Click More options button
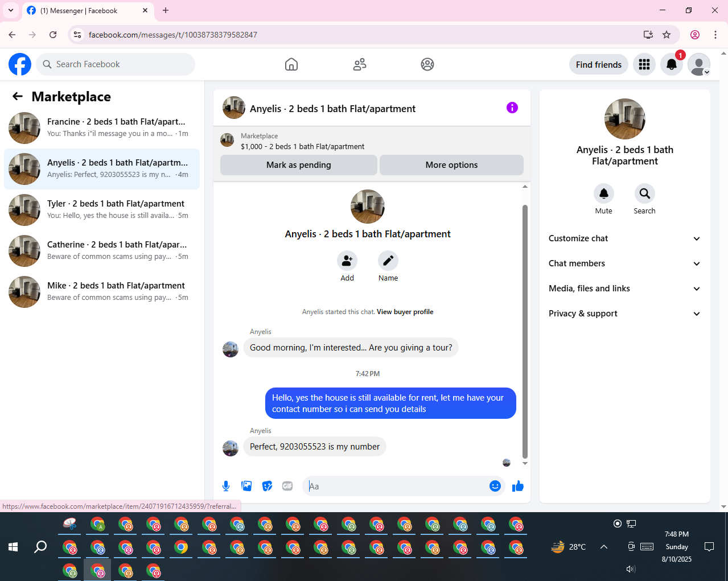 [451, 165]
